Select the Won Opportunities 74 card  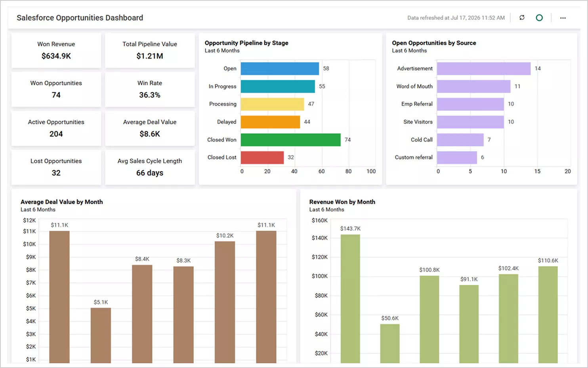point(56,89)
